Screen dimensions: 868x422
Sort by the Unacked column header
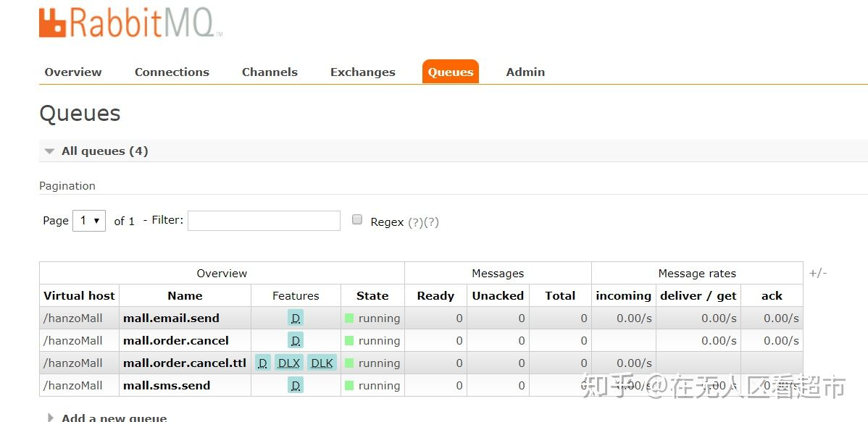(x=498, y=296)
